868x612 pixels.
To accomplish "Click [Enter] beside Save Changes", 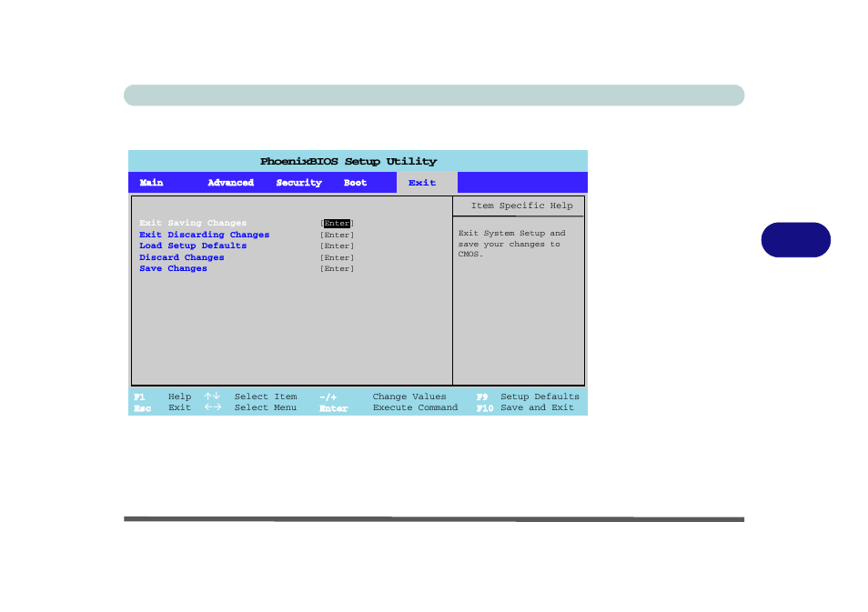I will [x=337, y=268].
